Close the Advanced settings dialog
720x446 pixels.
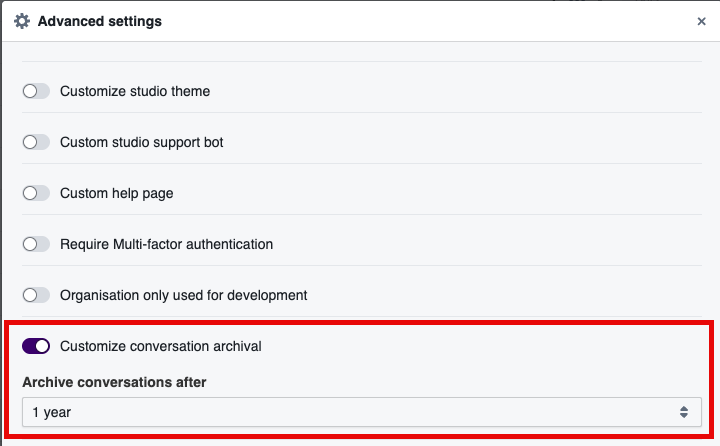point(700,21)
